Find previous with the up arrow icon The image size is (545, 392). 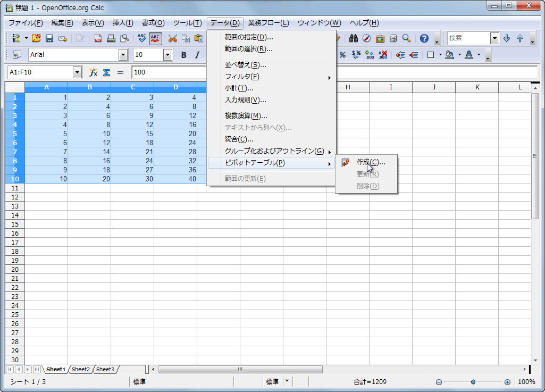[x=520, y=38]
